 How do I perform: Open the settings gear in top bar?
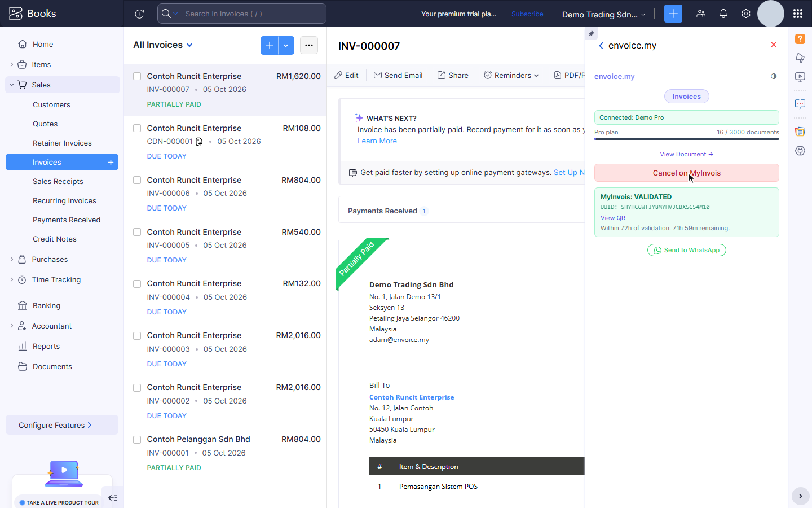(746, 14)
